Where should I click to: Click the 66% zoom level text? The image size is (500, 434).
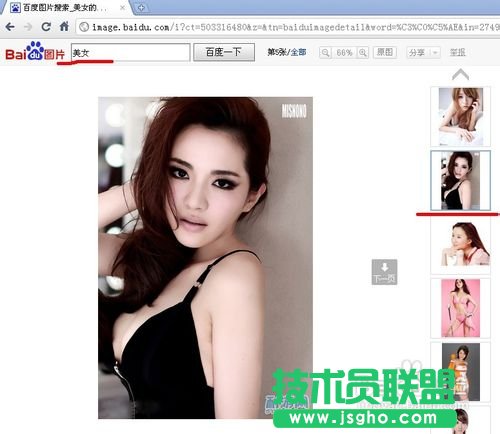pos(344,53)
